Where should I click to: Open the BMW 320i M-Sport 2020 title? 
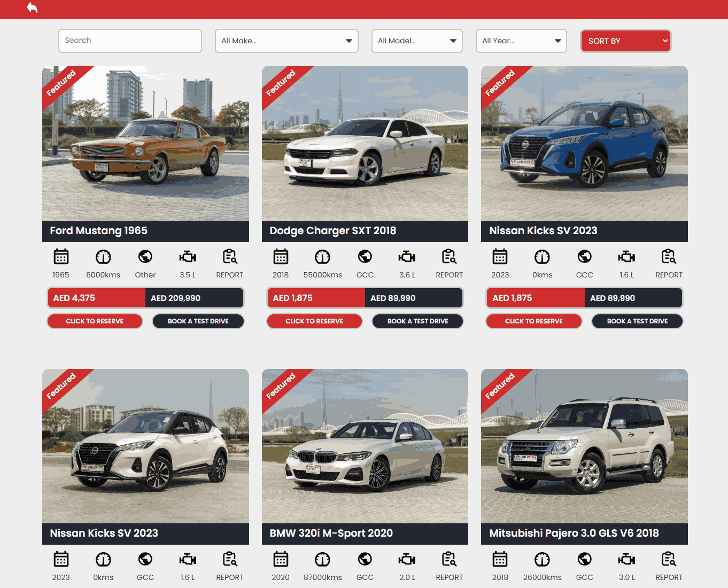(331, 533)
